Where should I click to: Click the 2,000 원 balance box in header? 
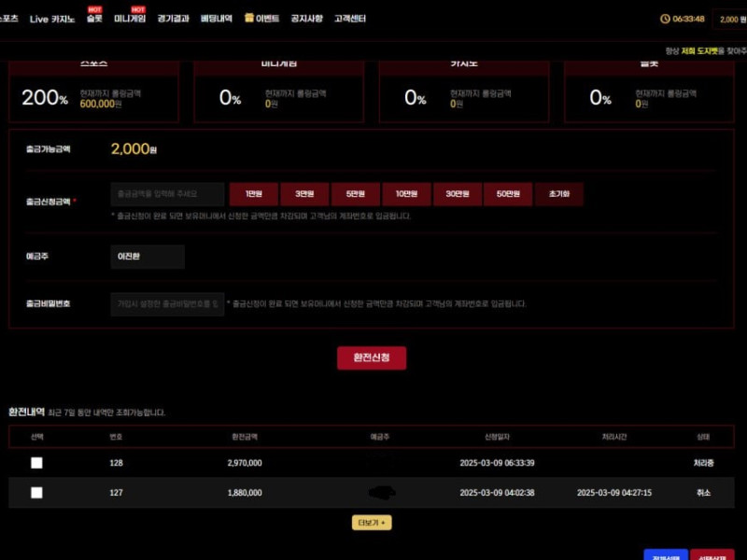728,19
